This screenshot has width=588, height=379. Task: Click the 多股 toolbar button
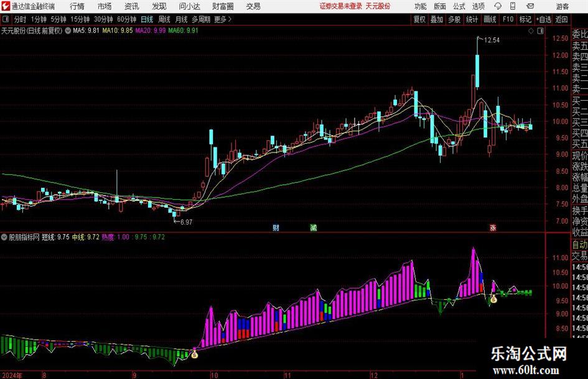(454, 19)
